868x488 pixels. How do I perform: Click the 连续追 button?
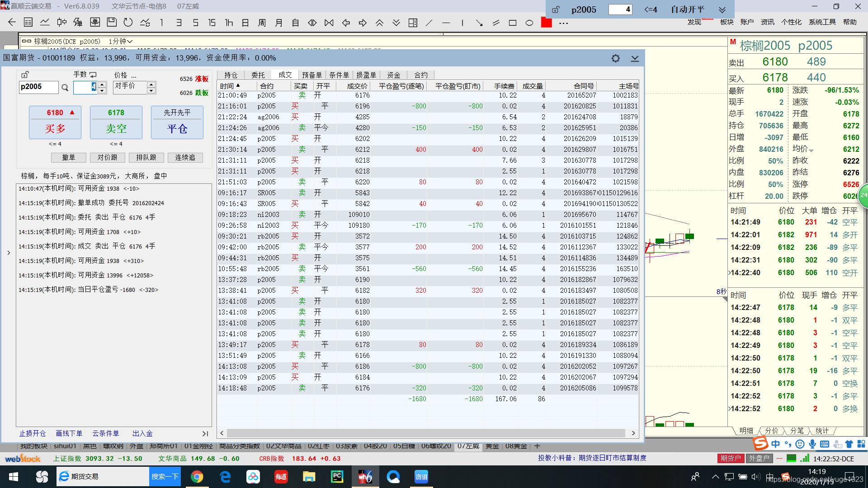(185, 157)
